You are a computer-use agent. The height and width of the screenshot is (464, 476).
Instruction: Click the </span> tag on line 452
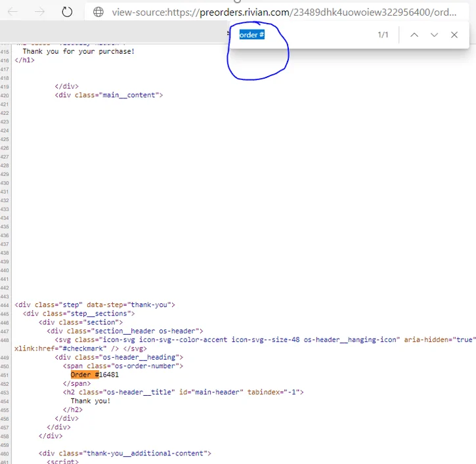[x=77, y=383]
